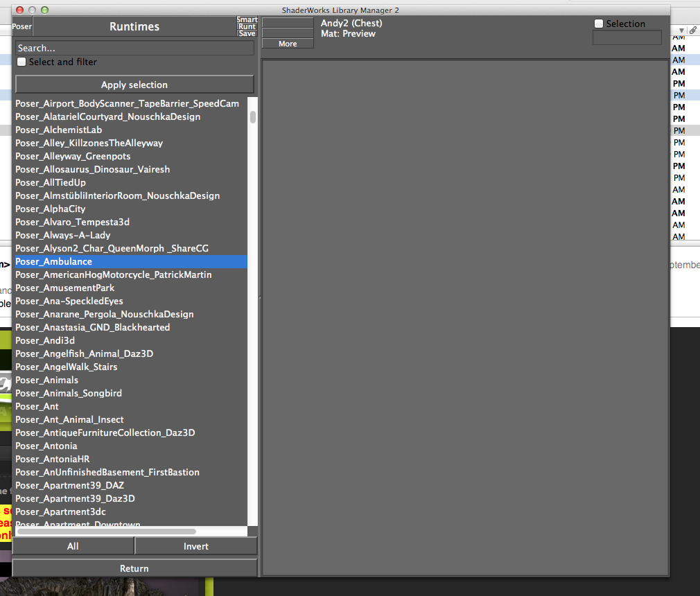
Task: Select Poser_Ant entry
Action: (x=131, y=406)
